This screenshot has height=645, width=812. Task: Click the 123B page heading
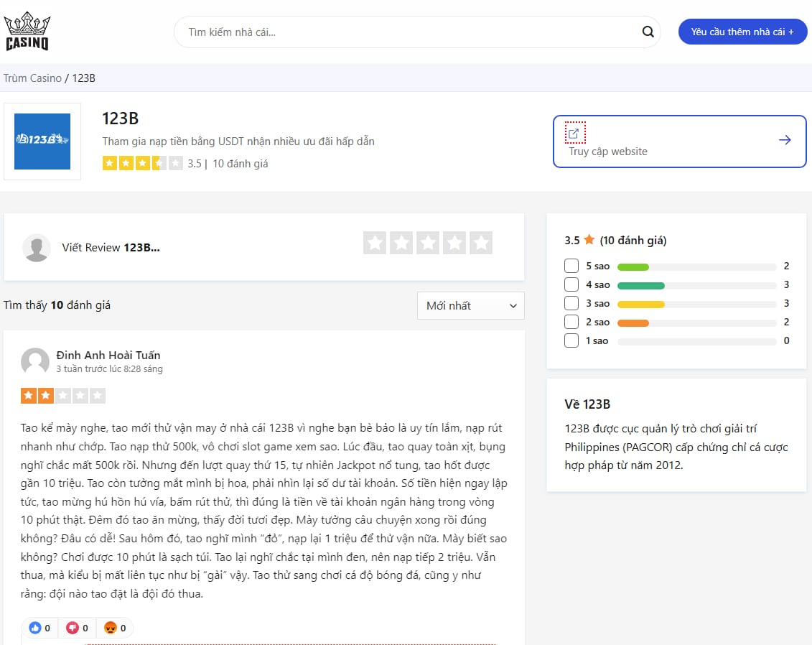pyautogui.click(x=120, y=119)
